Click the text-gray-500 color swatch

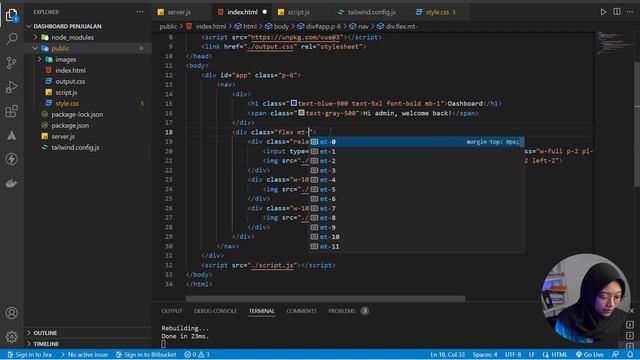point(301,112)
